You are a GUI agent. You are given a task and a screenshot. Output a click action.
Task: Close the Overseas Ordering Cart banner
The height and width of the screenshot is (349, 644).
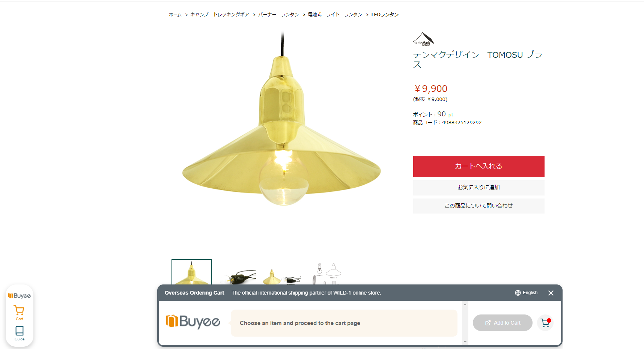551,293
